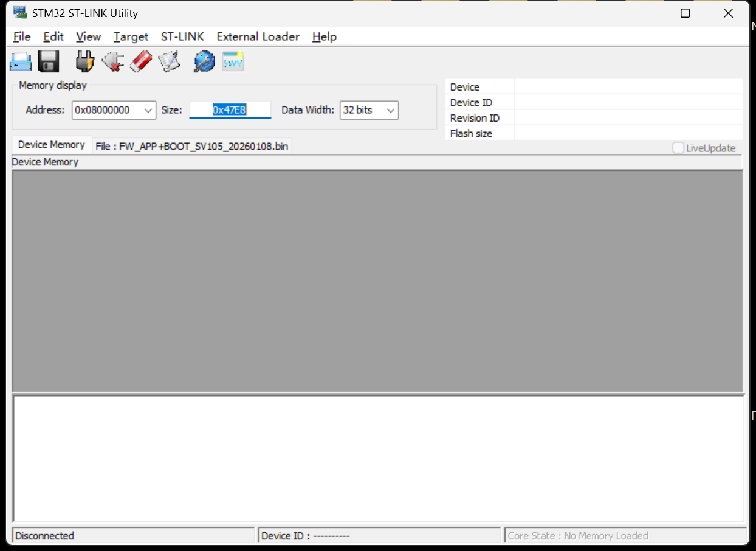The width and height of the screenshot is (756, 551).
Task: Open the Help menu
Action: tap(325, 36)
